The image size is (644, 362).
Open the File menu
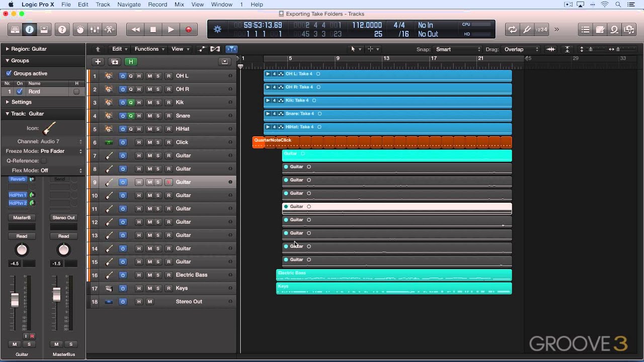66,5
